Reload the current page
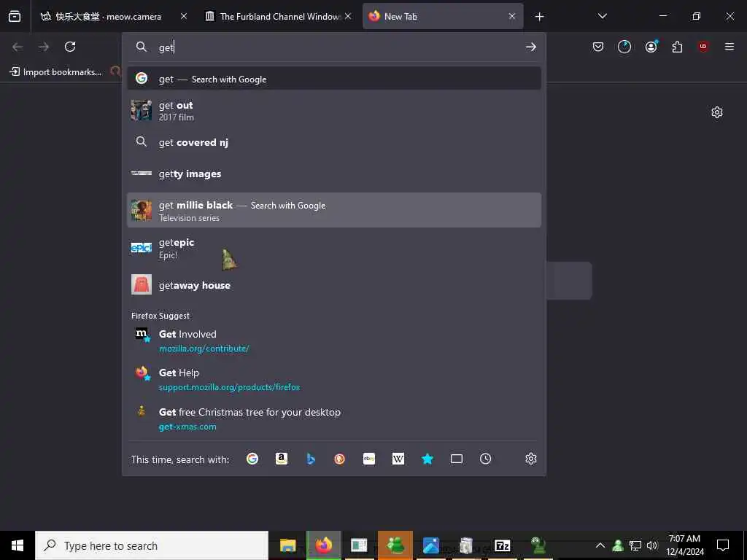The image size is (747, 560). pyautogui.click(x=70, y=47)
